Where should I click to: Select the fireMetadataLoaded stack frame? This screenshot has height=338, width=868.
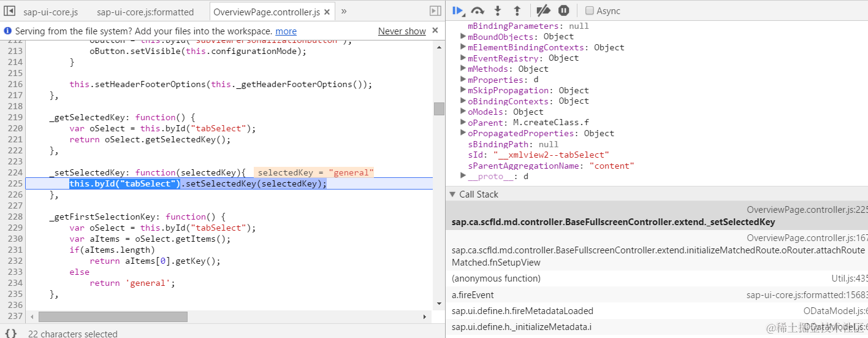[x=657, y=311]
